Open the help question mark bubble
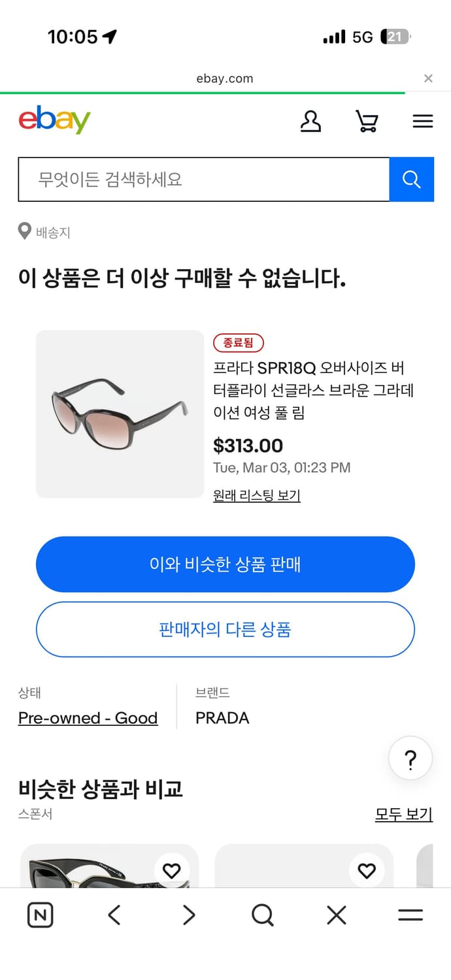 pos(410,759)
